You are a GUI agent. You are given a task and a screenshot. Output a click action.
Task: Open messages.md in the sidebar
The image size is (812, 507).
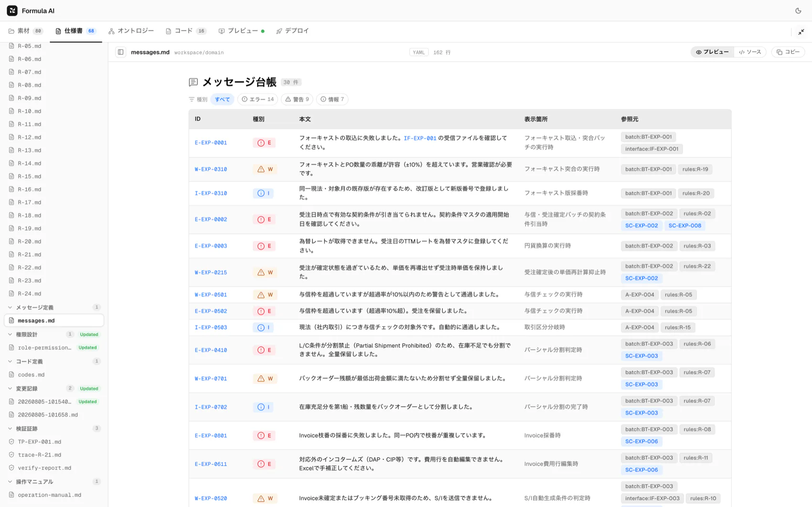coord(54,320)
